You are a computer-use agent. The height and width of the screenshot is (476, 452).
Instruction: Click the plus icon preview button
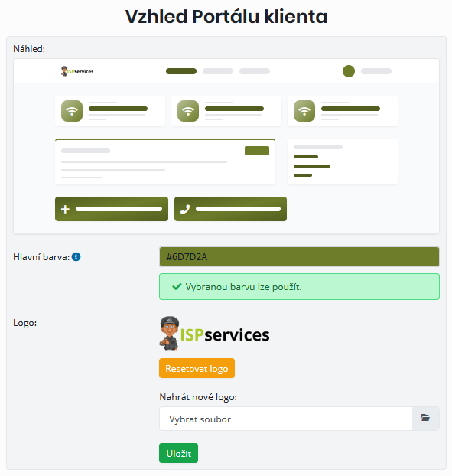click(x=112, y=209)
